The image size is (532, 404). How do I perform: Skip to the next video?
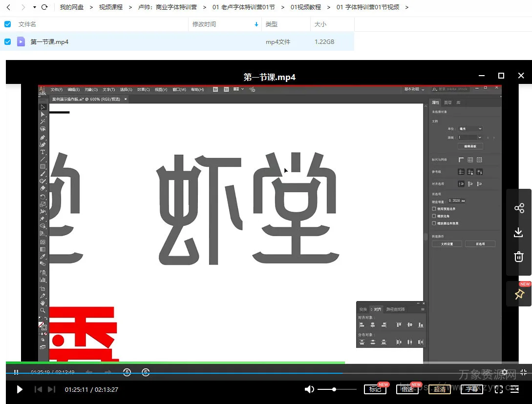coord(51,389)
